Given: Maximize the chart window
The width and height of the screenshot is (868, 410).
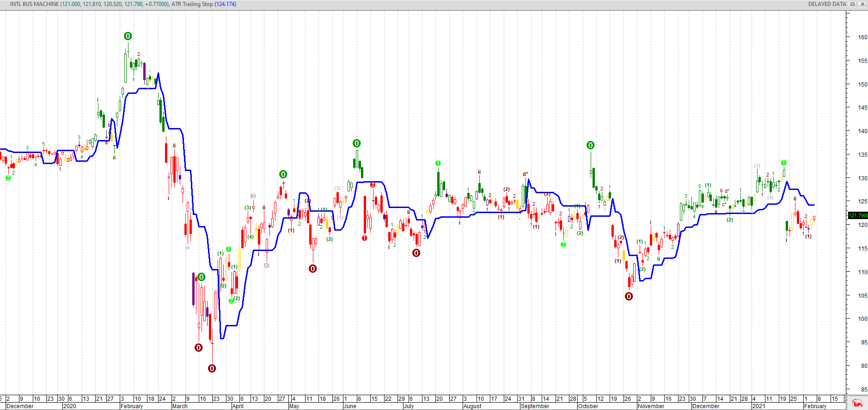Looking at the screenshot, I should (853, 4).
